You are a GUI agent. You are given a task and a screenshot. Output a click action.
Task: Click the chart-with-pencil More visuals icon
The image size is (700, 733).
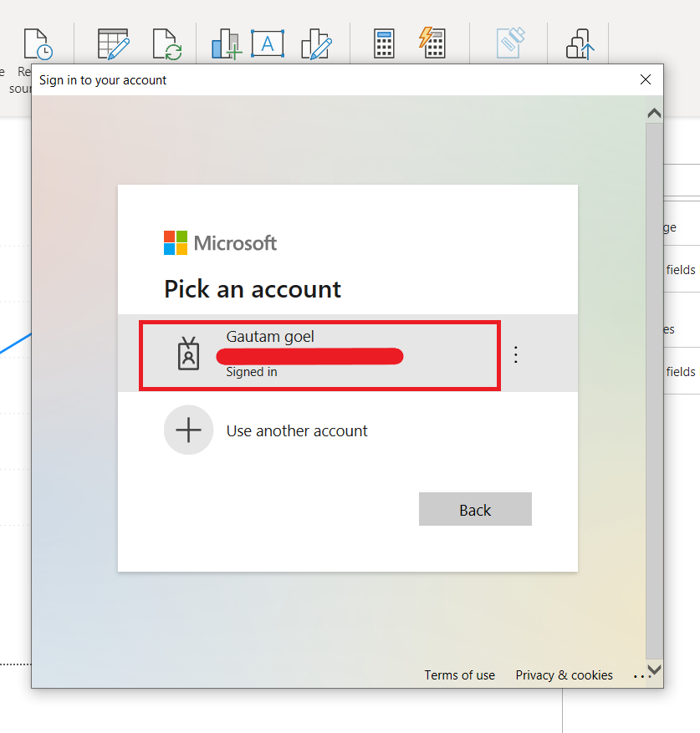coord(316,44)
